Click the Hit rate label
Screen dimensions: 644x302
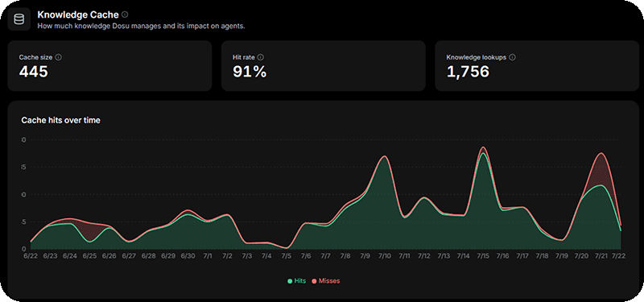point(244,57)
